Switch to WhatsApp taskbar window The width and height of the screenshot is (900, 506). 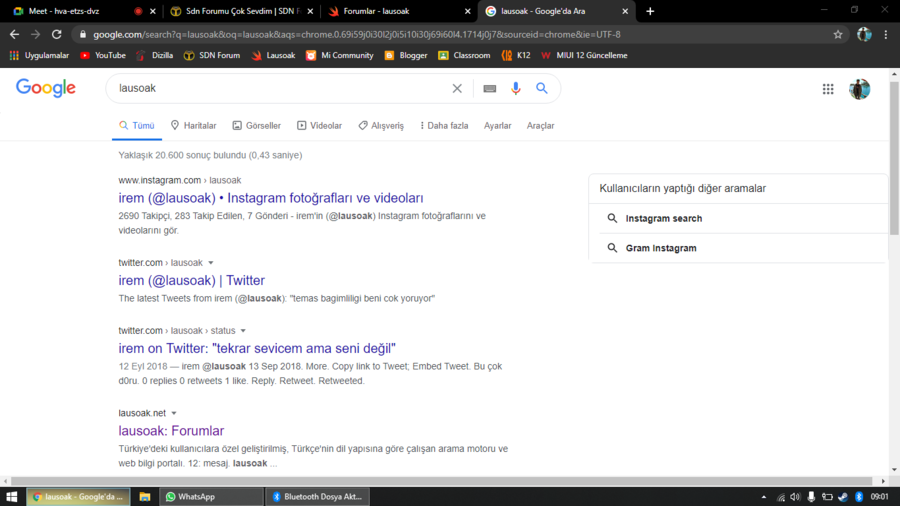pos(210,497)
